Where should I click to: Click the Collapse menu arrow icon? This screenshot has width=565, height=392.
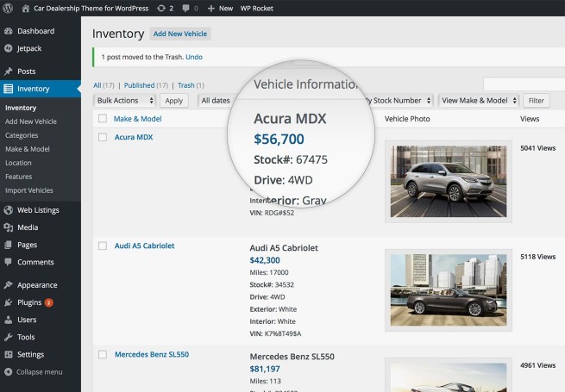point(9,372)
